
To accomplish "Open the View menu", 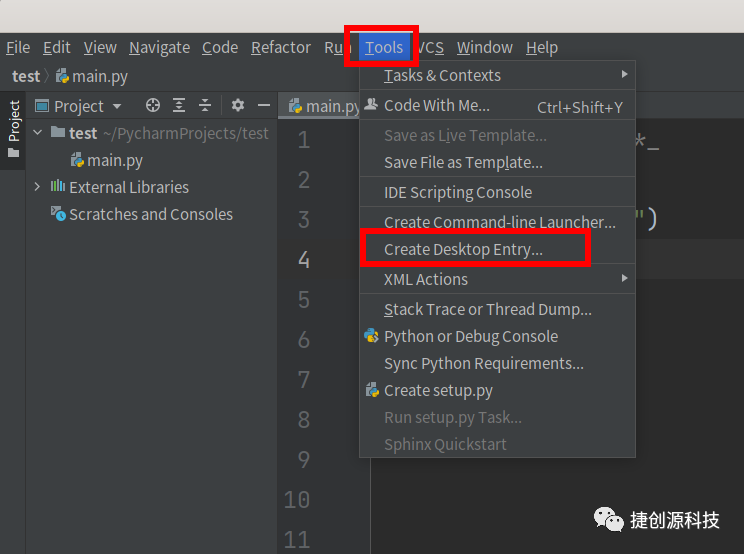I will pyautogui.click(x=100, y=47).
